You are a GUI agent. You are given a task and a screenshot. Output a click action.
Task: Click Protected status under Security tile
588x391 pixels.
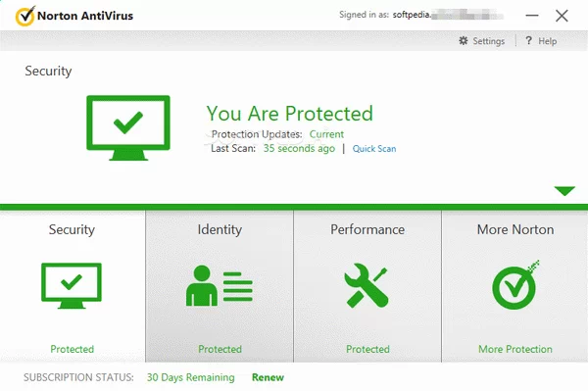click(x=72, y=349)
